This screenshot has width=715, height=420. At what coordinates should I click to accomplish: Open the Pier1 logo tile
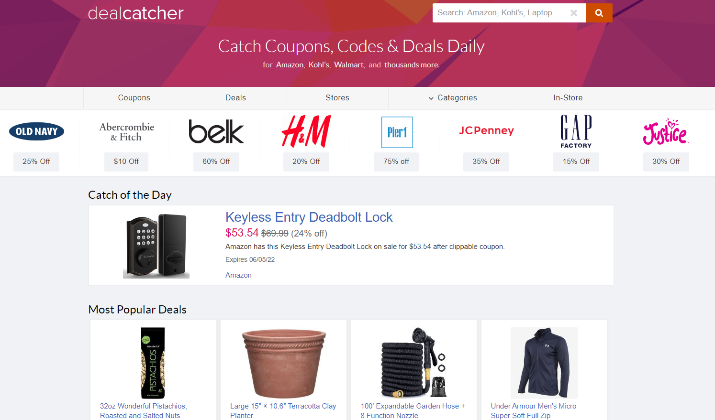[x=397, y=132]
